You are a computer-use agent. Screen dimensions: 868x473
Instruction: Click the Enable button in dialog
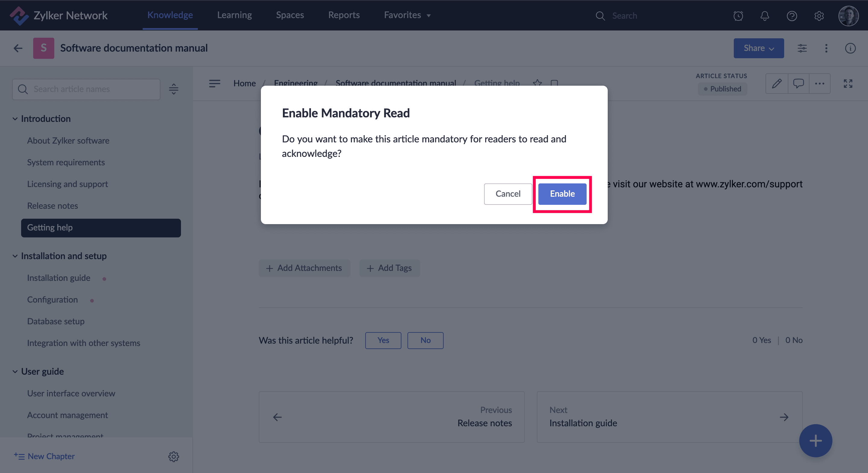[x=562, y=194]
